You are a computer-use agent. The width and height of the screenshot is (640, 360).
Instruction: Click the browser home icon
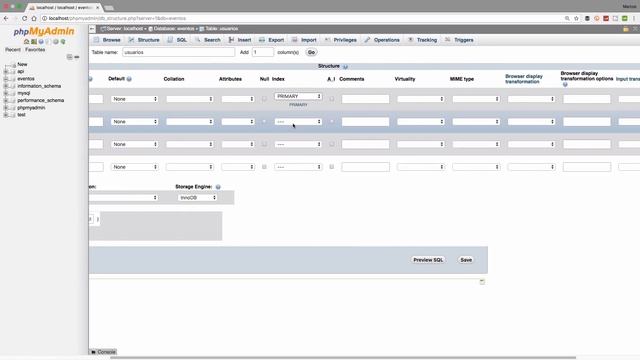point(34,18)
